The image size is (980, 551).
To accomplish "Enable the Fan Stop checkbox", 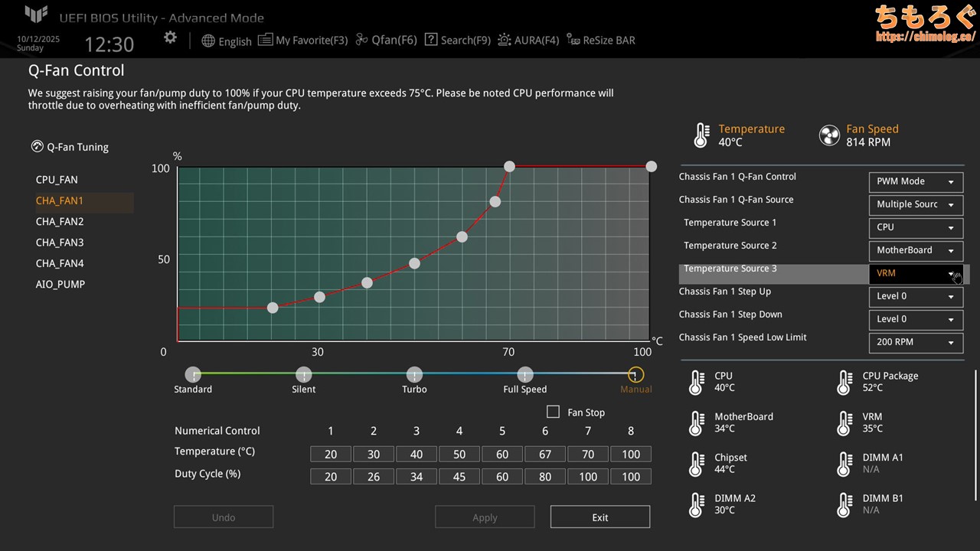I will pyautogui.click(x=553, y=412).
